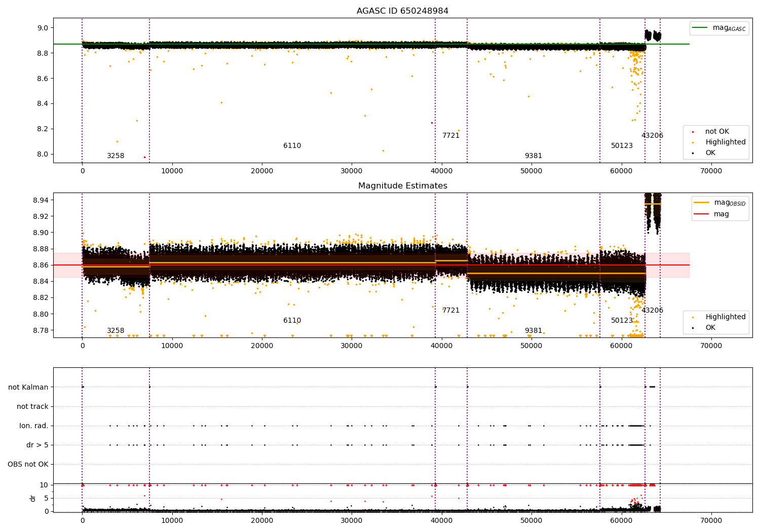
Task: Click the 8.78 y-axis tick label
Action: click(41, 331)
